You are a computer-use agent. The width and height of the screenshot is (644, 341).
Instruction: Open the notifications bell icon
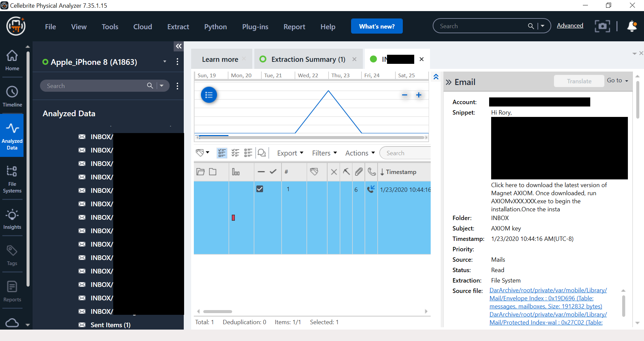point(632,26)
